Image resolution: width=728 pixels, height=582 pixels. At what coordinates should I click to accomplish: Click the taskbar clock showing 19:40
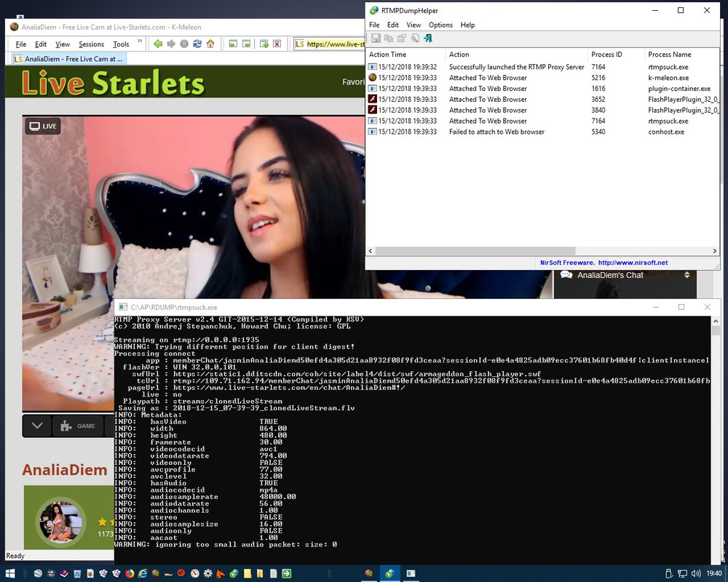click(x=714, y=574)
